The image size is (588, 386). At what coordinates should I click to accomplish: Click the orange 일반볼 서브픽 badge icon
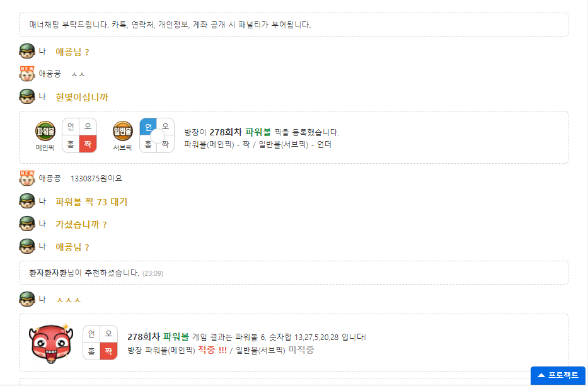point(123,131)
